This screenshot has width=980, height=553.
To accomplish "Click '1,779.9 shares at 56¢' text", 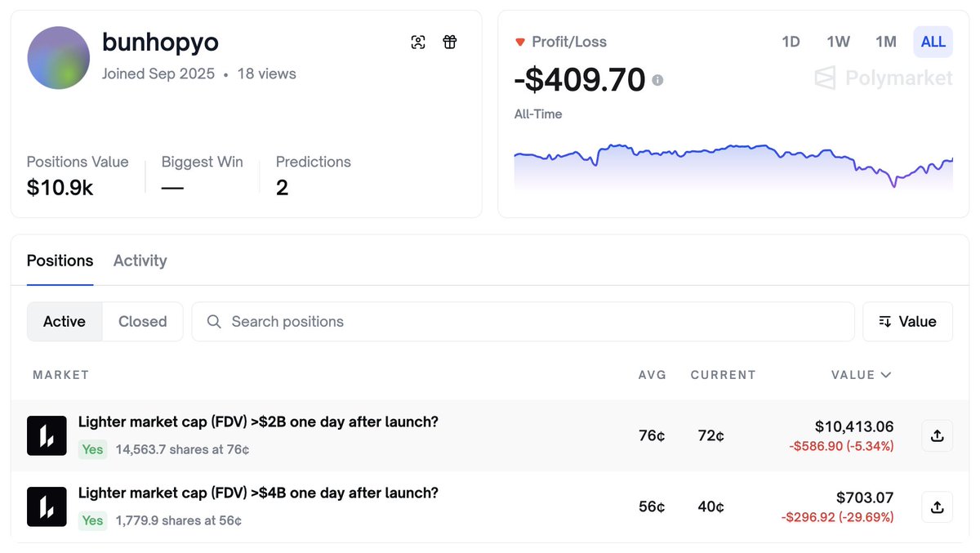I will [178, 520].
